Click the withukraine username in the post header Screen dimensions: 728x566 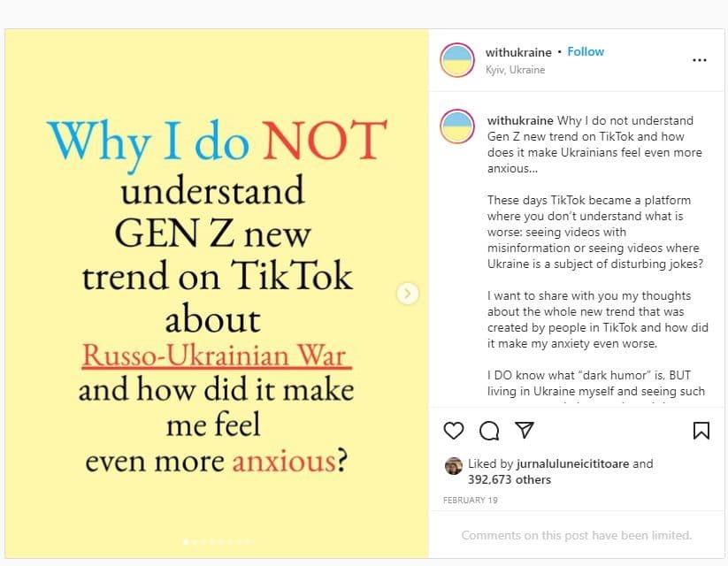click(517, 52)
